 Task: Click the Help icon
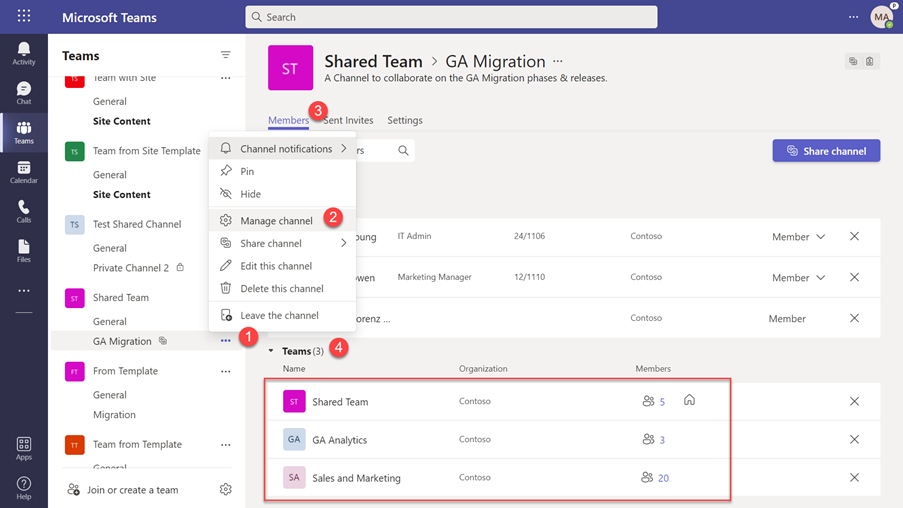tap(24, 487)
